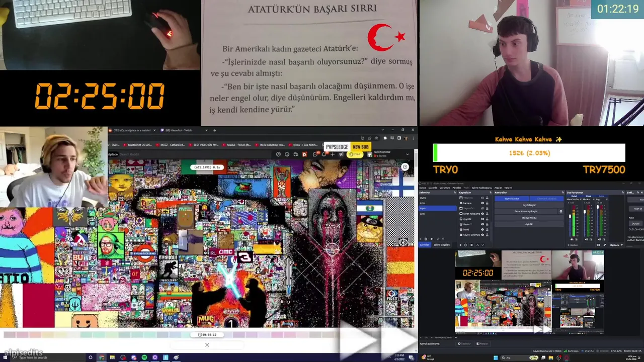Click Sanal Kamerayı Başlat button

[x=526, y=211]
